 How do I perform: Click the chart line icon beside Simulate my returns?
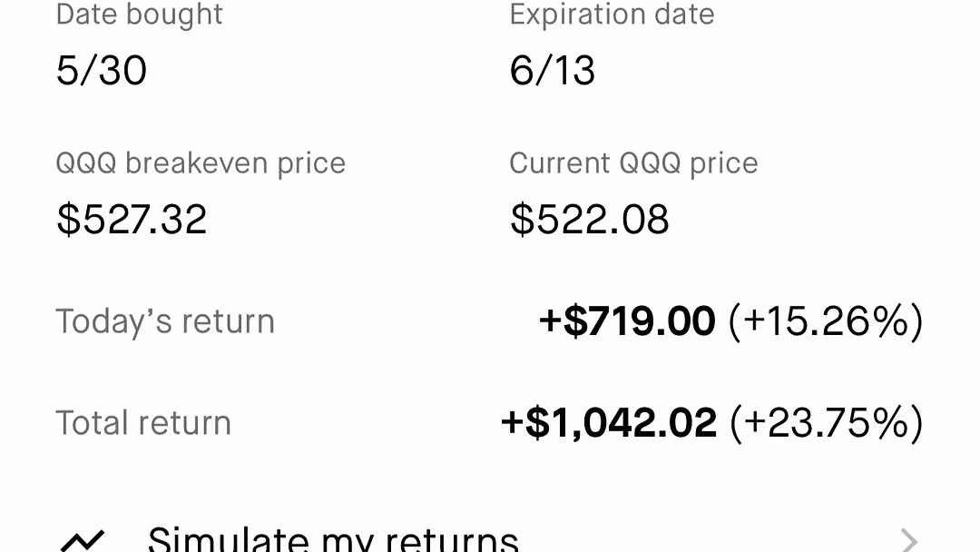(82, 541)
